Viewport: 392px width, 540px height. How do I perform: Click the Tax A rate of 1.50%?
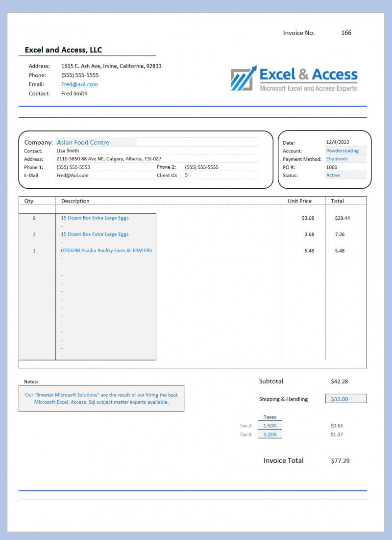click(270, 425)
